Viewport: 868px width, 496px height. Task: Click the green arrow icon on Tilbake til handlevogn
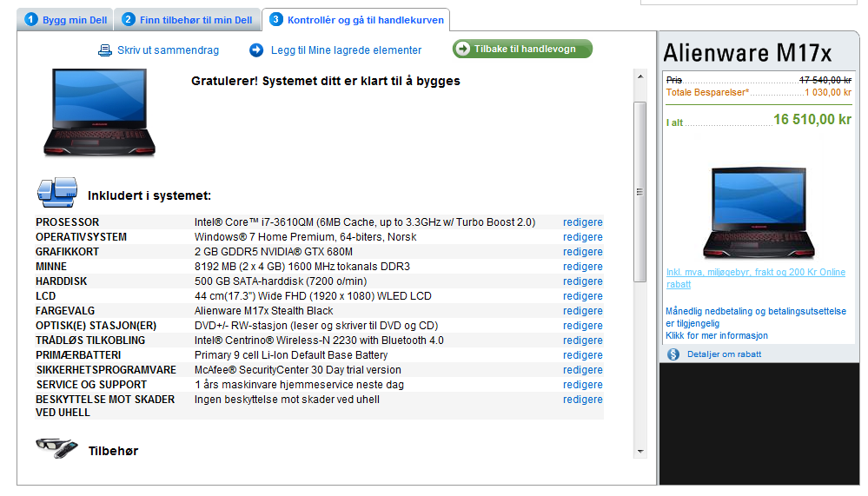tap(463, 49)
